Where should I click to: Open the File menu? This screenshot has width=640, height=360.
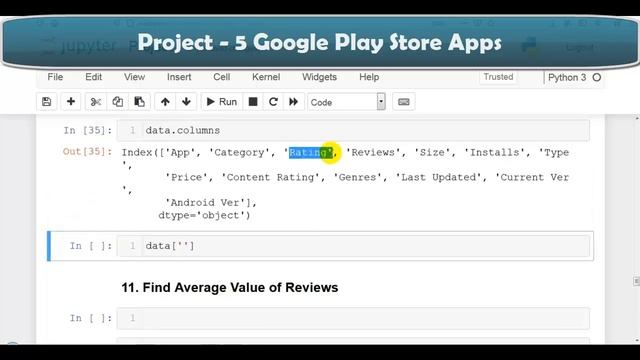point(55,77)
